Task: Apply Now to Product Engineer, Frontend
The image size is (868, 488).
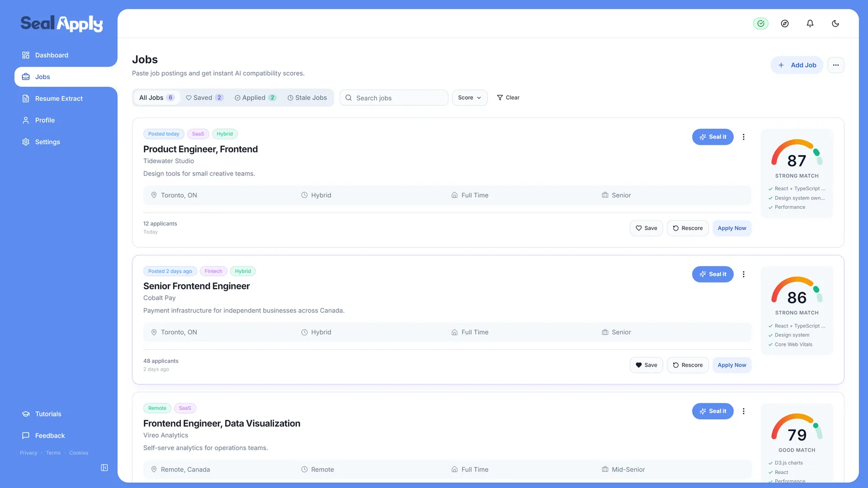Action: (732, 228)
